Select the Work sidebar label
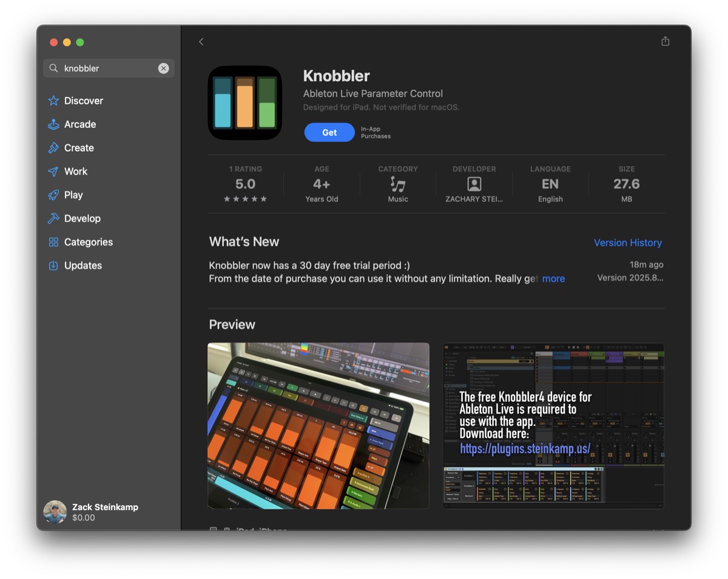Screen dimensions: 728x579 tap(76, 172)
